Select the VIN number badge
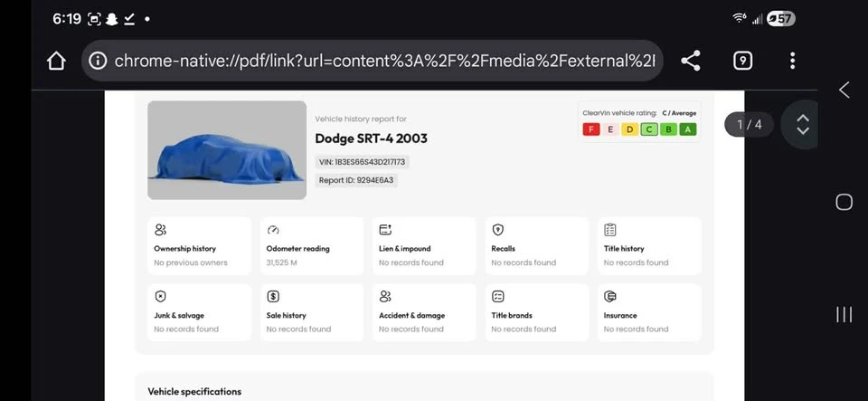Image resolution: width=868 pixels, height=401 pixels. [x=362, y=162]
